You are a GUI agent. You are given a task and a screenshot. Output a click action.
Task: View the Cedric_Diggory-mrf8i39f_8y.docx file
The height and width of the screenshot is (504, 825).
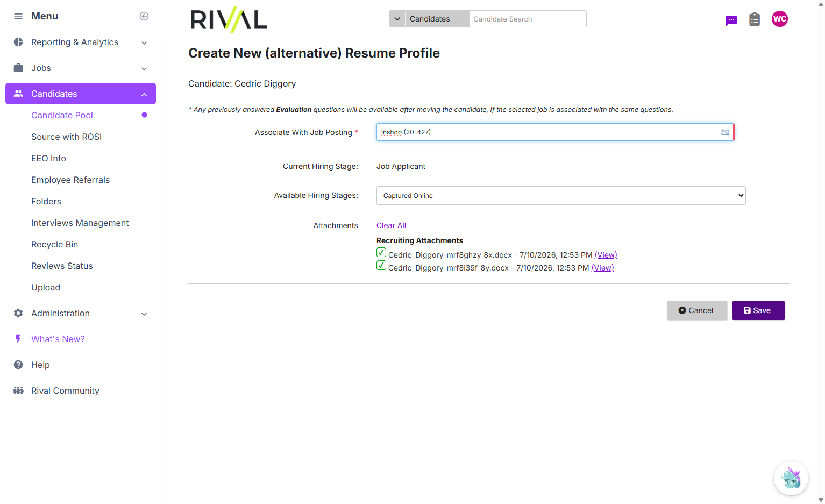(x=602, y=268)
